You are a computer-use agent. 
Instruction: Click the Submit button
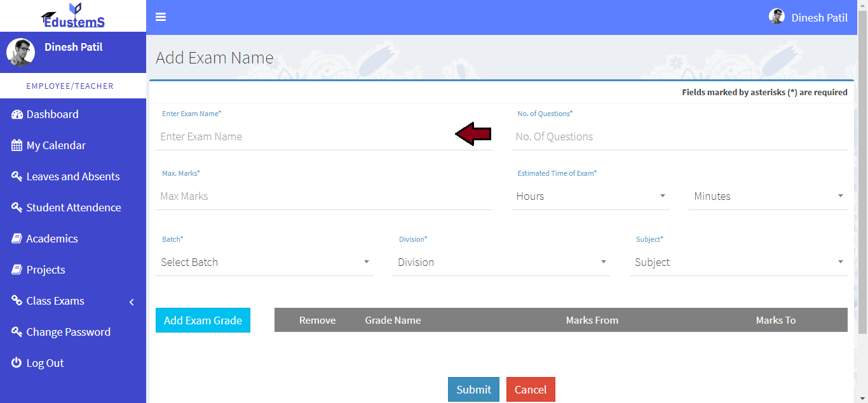[x=473, y=390]
